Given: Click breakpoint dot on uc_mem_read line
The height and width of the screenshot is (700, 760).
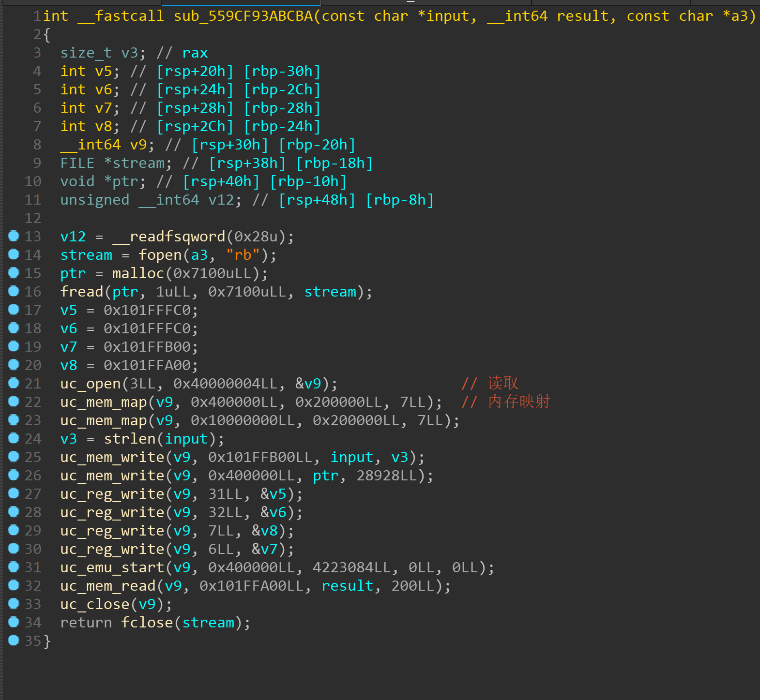Looking at the screenshot, I should 14,585.
